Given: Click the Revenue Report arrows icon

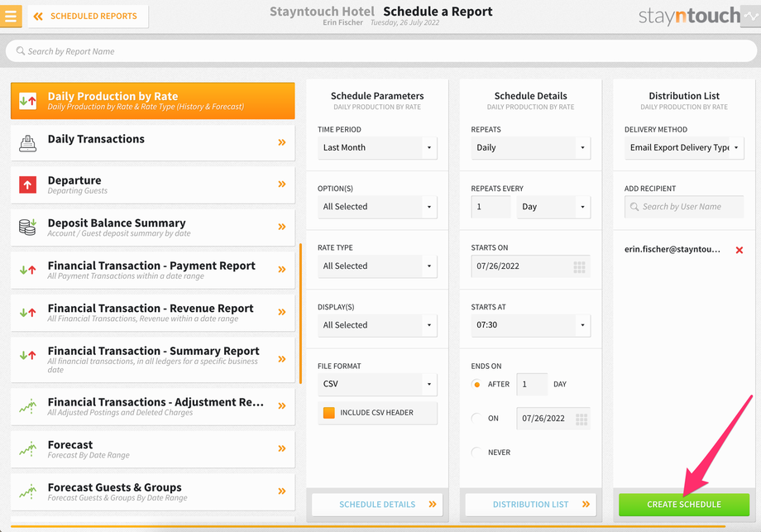Looking at the screenshot, I should (27, 313).
